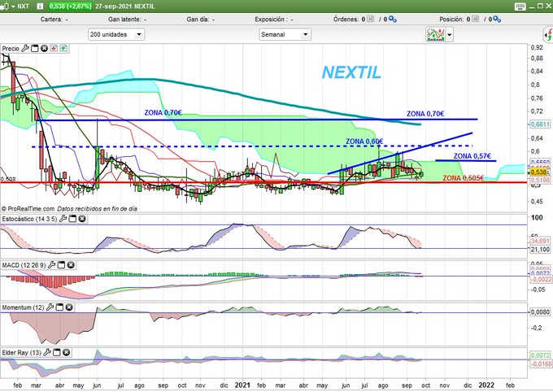Remove the MACD indicator
Viewport: 553px width, 392px height.
71,264
